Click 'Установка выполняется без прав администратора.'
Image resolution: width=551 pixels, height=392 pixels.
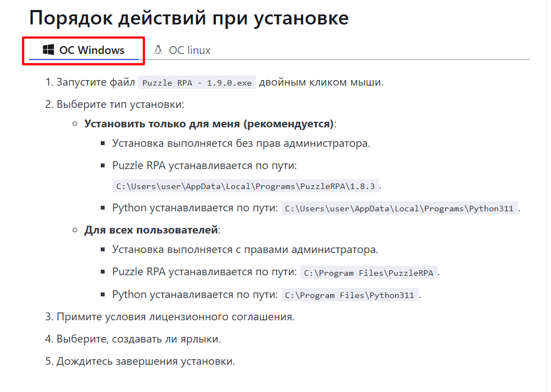pos(241,143)
